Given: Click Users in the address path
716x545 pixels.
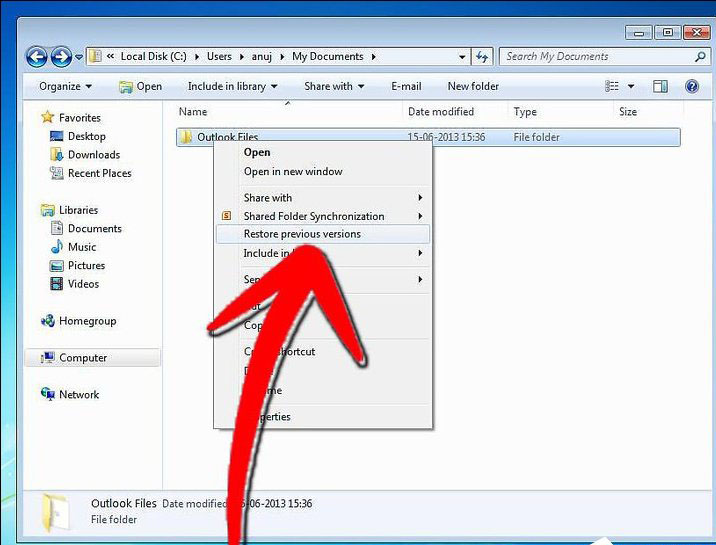Looking at the screenshot, I should pyautogui.click(x=219, y=57).
